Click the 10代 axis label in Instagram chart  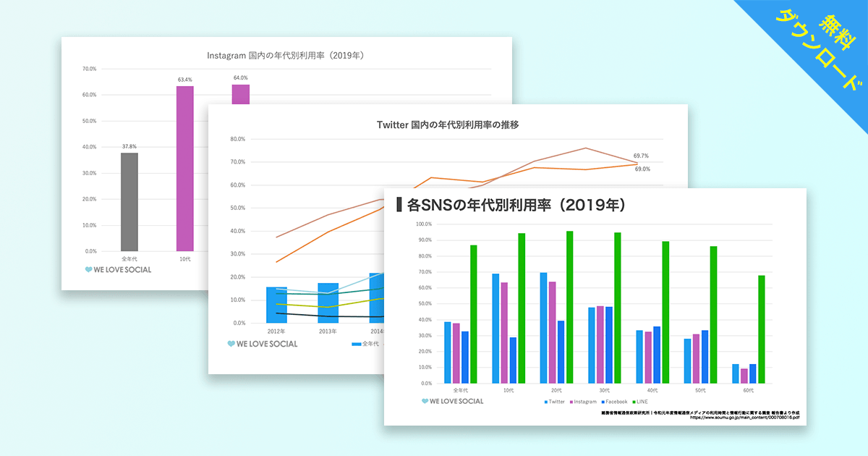[x=184, y=258]
